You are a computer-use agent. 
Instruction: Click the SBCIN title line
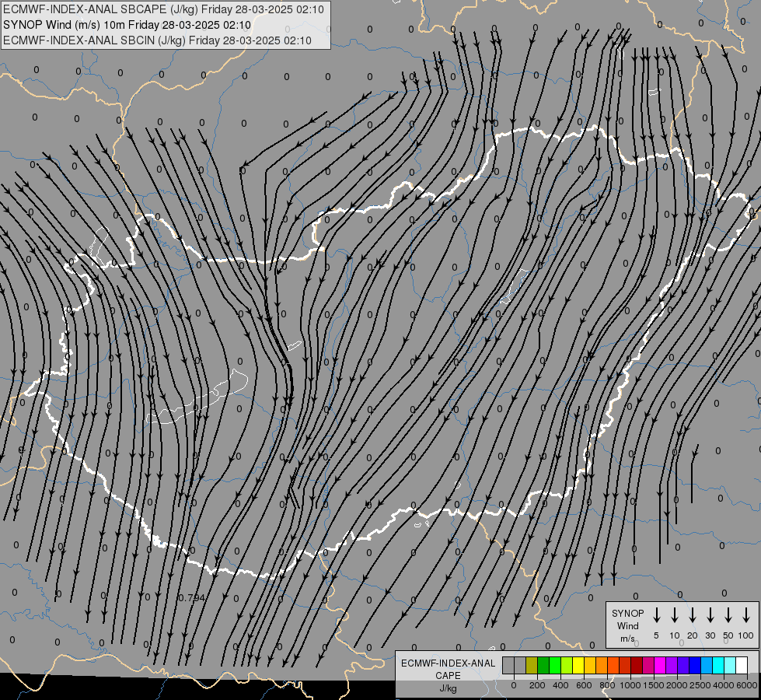pyautogui.click(x=157, y=40)
